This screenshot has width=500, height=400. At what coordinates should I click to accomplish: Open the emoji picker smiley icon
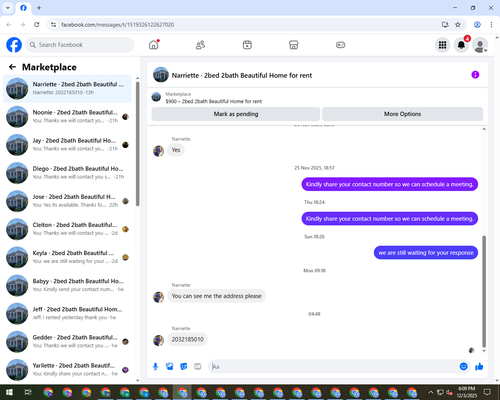click(x=463, y=367)
